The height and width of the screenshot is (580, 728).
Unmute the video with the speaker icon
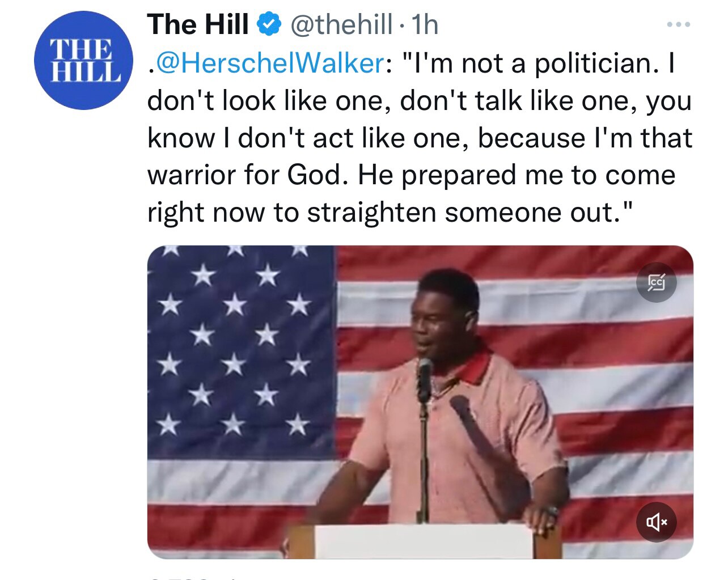tap(656, 522)
